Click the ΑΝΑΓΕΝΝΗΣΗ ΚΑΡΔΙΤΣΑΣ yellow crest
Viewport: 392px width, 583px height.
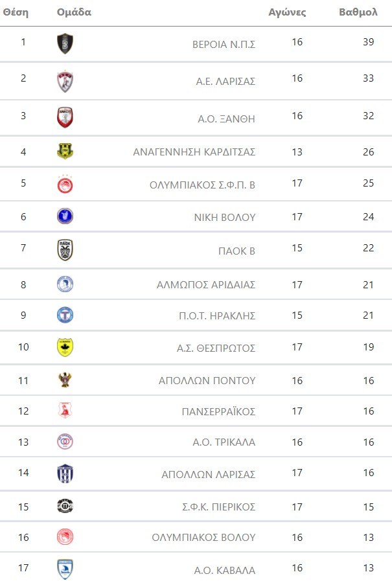click(x=65, y=152)
